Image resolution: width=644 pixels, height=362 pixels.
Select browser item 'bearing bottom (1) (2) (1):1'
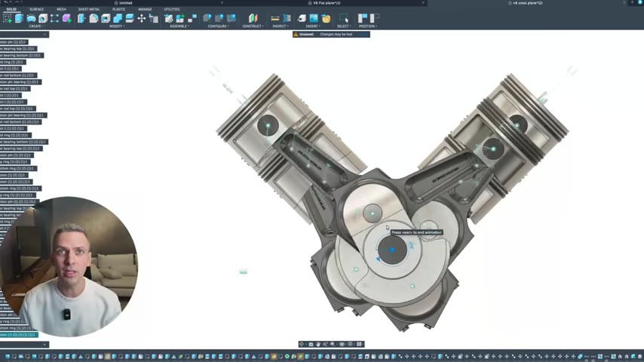(24, 142)
